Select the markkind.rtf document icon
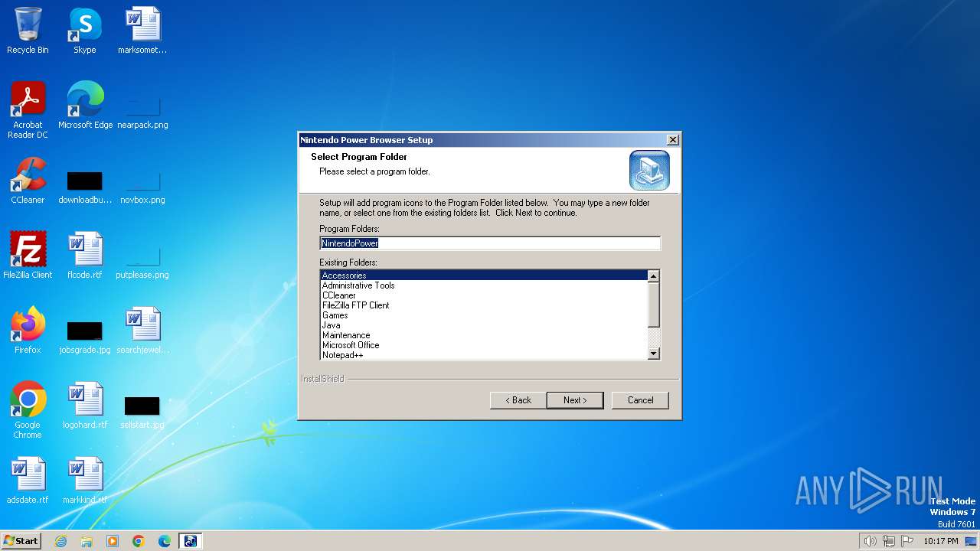The width and height of the screenshot is (980, 551). (85, 481)
